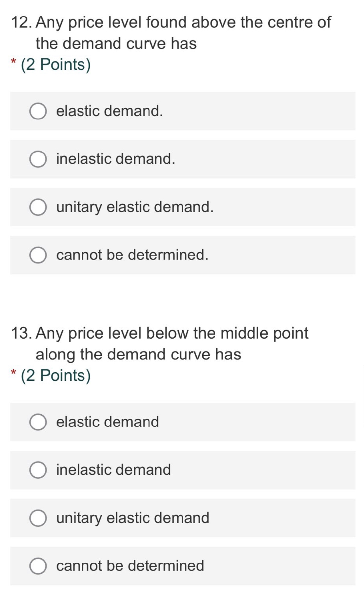Select "elastic demand" for question 13
The image size is (364, 614).
[x=38, y=422]
